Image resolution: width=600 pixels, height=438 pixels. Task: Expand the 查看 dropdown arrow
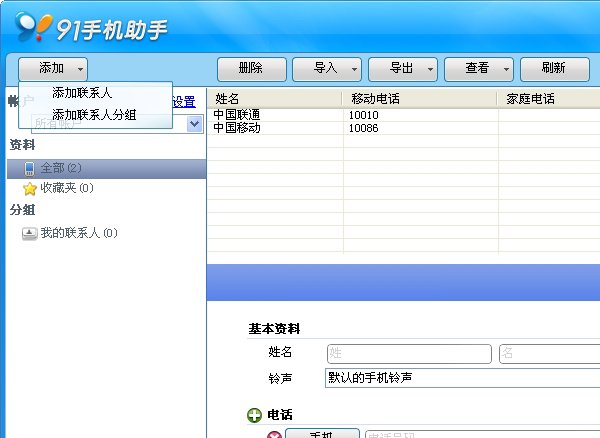(506, 70)
